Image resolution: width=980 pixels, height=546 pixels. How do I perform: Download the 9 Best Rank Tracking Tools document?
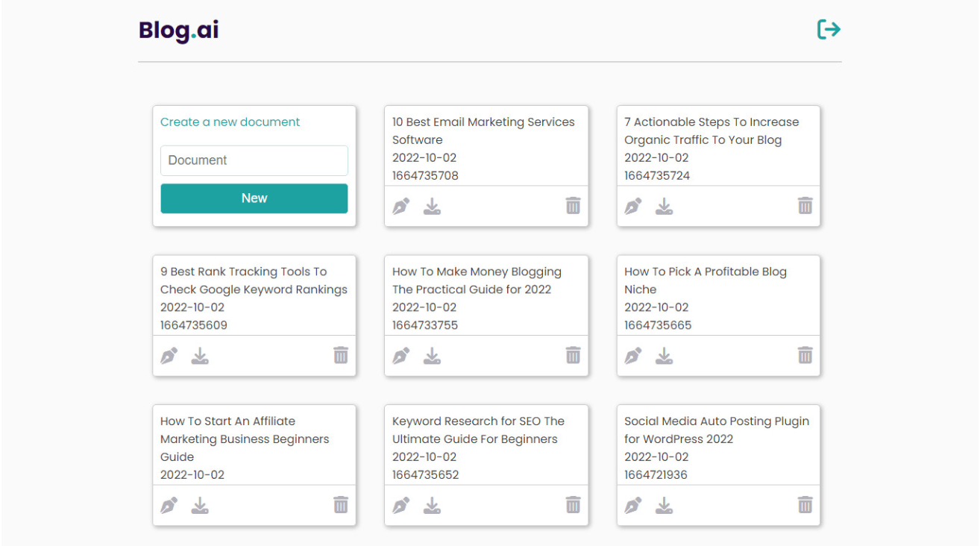(x=200, y=356)
